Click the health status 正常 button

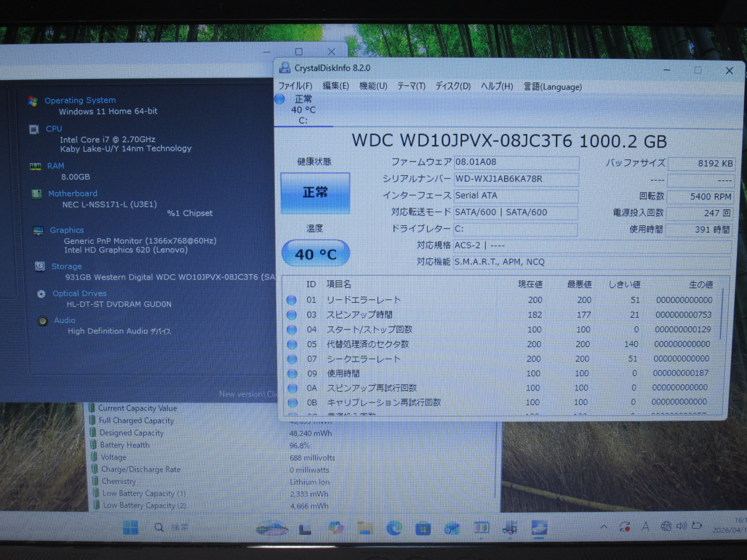pos(315,193)
